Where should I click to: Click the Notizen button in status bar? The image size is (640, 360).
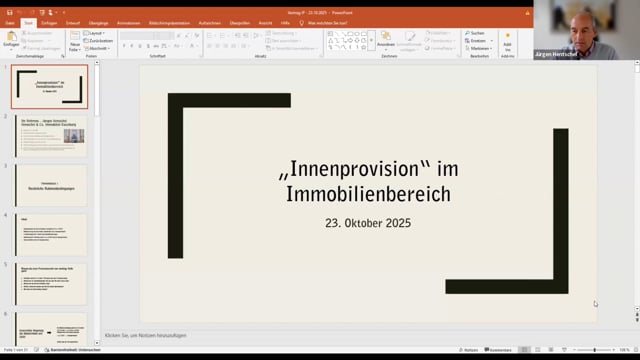(x=469, y=350)
